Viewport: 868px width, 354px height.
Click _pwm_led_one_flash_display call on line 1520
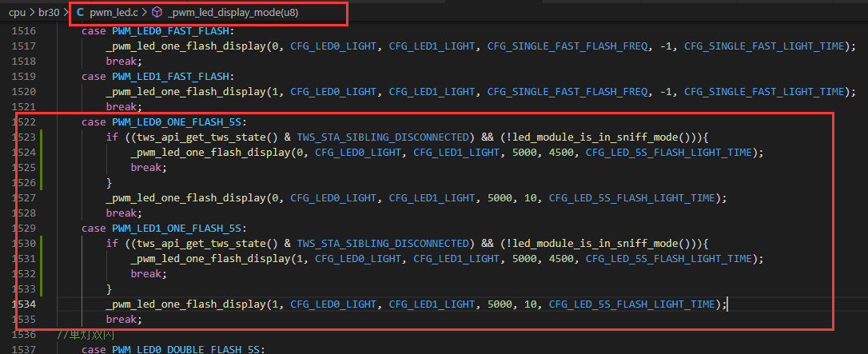pos(185,91)
